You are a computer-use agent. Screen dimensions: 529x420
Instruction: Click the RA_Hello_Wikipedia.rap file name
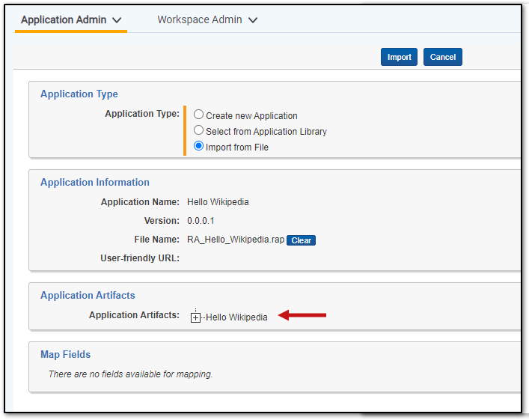236,240
